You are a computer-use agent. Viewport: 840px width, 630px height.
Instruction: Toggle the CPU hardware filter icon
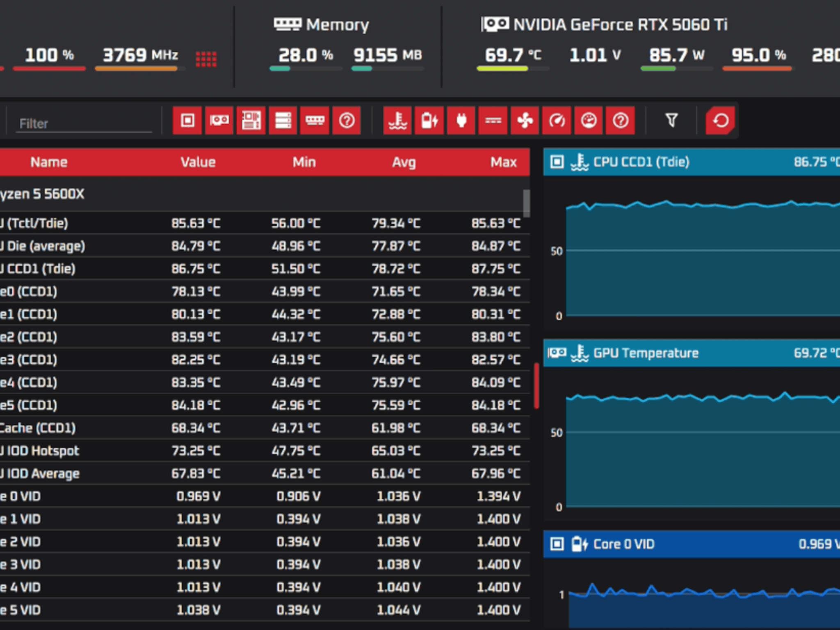tap(187, 121)
